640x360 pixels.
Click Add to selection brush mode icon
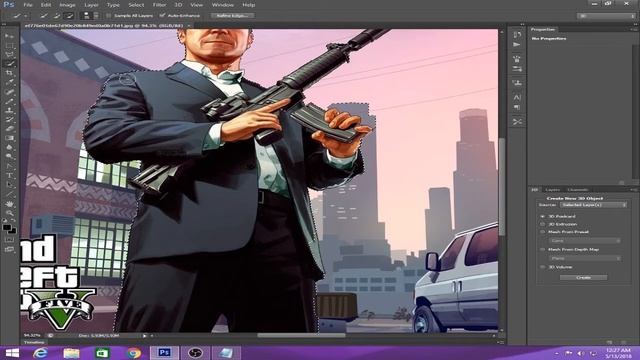[57, 16]
